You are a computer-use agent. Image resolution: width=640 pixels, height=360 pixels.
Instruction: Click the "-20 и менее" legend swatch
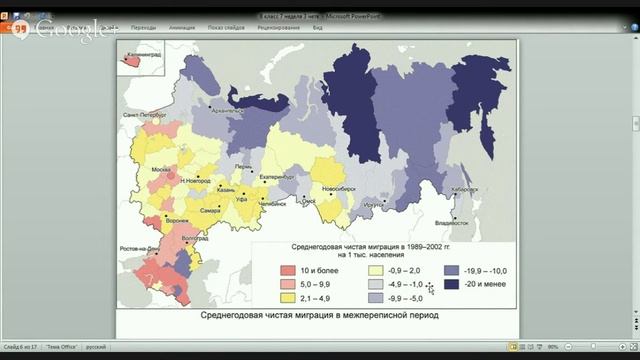(x=451, y=284)
